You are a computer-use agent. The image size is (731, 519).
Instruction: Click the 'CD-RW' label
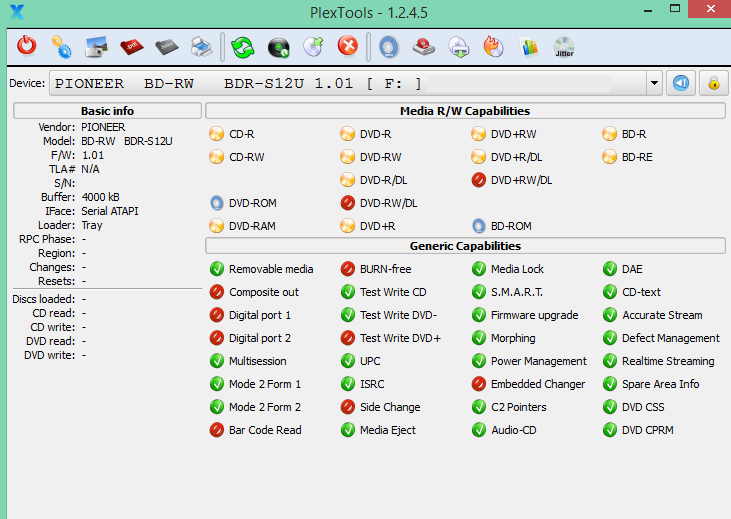coord(247,157)
